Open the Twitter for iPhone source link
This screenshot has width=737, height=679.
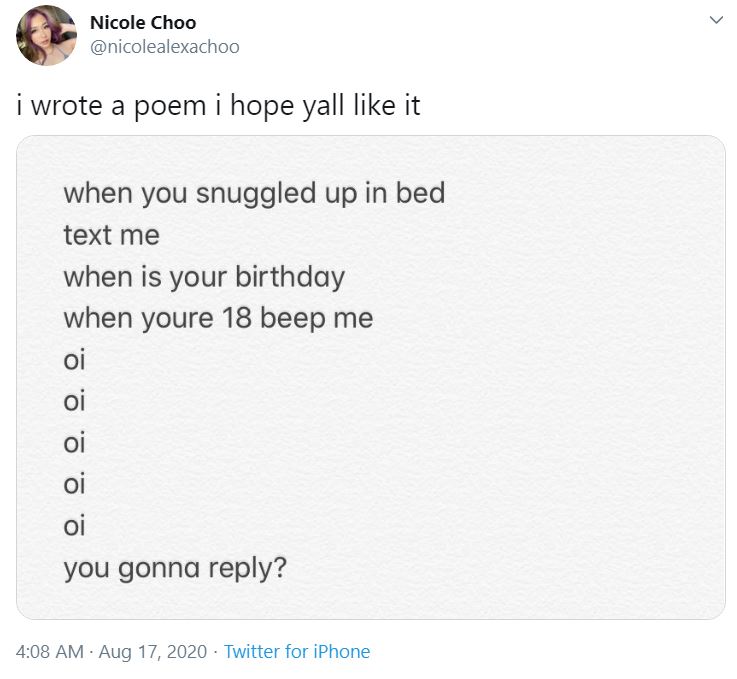coord(297,652)
